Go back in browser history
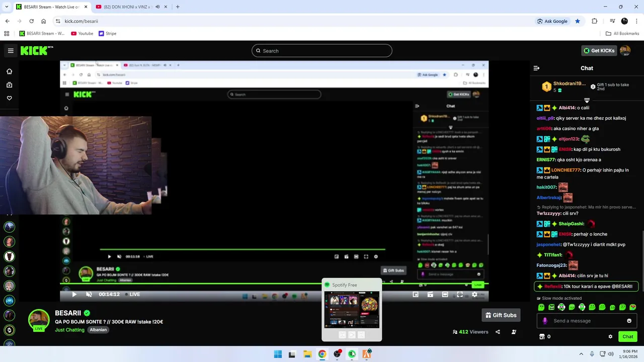The image size is (644, 362). tap(7, 21)
